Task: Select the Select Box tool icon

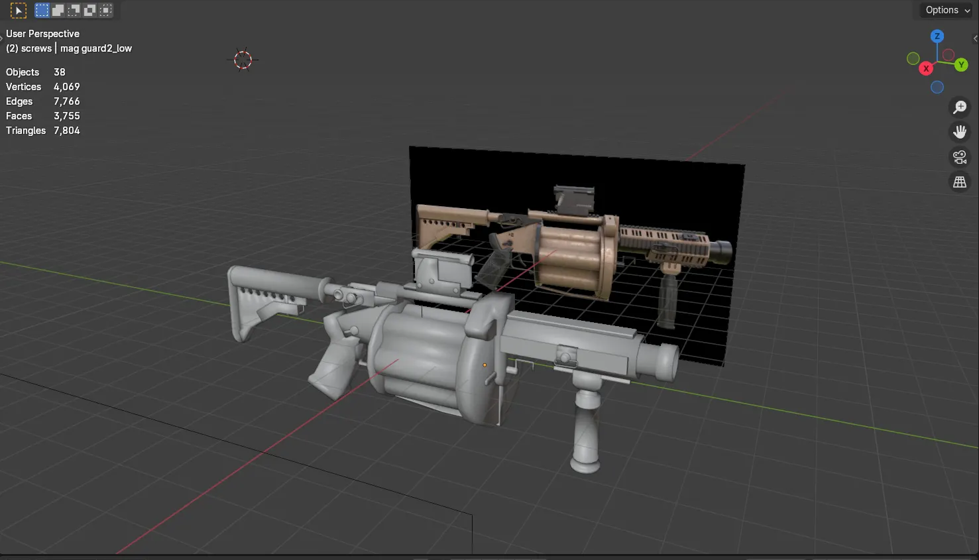Action: 19,11
